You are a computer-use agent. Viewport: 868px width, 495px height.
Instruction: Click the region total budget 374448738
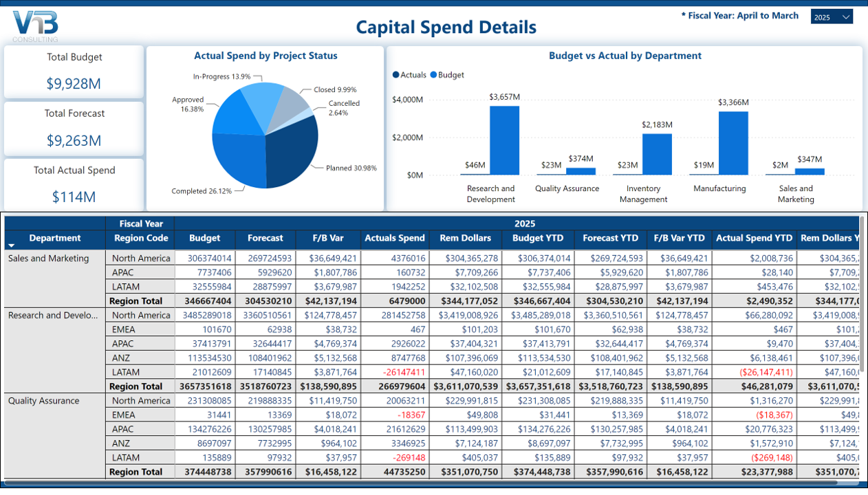click(209, 472)
